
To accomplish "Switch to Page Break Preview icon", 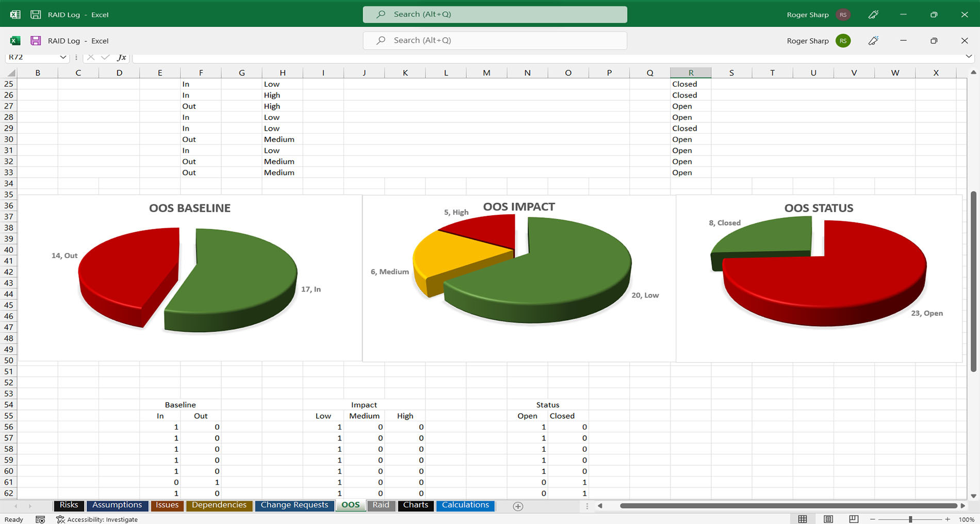I will [x=854, y=519].
